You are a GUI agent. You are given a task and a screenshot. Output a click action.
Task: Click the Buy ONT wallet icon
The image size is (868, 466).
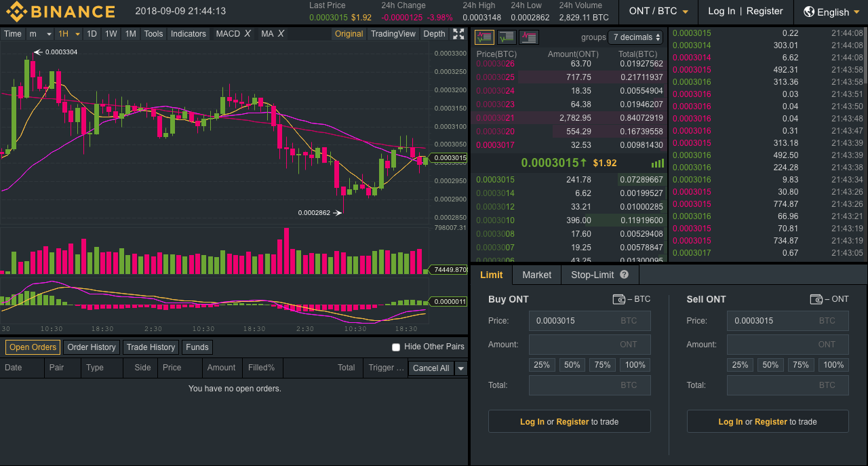click(618, 299)
